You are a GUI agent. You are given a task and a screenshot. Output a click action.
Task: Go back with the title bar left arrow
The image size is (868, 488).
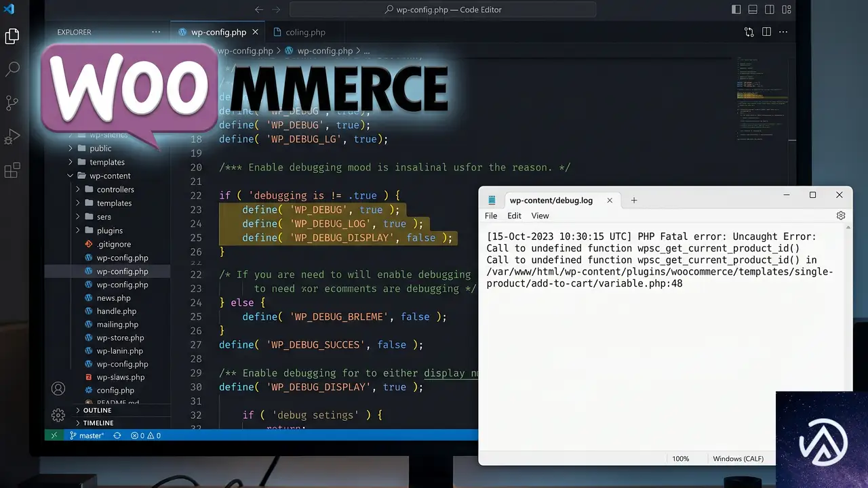pos(258,9)
